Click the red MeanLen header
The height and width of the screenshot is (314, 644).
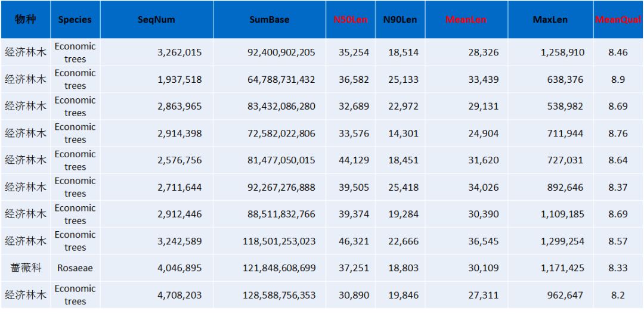(466, 20)
